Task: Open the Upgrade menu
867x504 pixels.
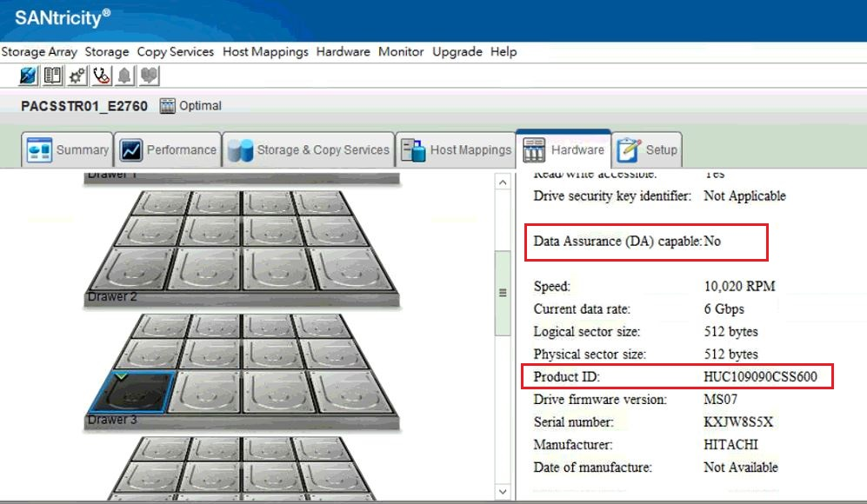Action: point(457,52)
